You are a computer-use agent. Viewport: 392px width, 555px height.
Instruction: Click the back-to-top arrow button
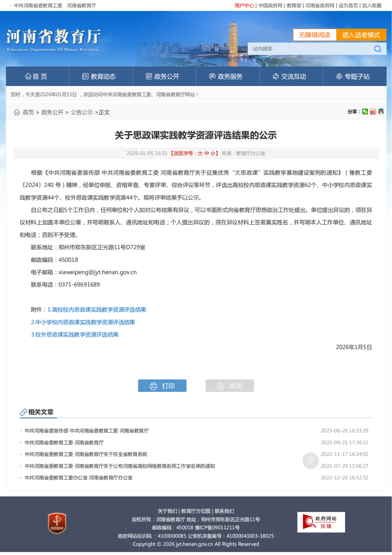point(310,461)
